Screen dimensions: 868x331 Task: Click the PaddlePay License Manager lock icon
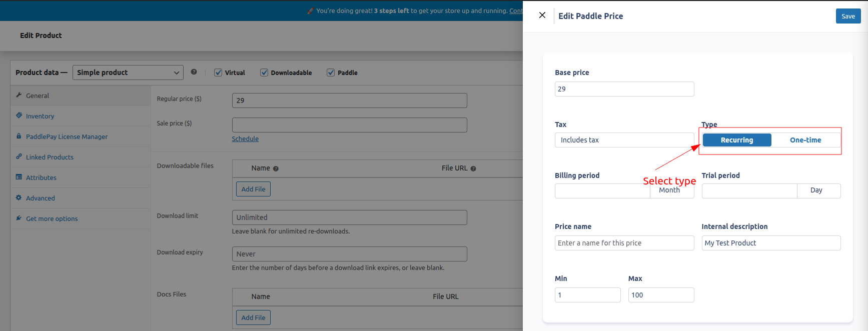click(x=19, y=136)
